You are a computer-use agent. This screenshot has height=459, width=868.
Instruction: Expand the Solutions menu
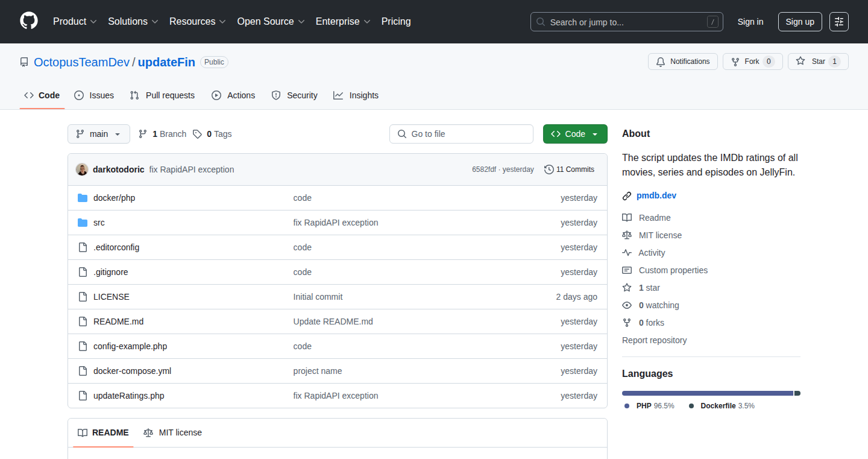coord(133,21)
